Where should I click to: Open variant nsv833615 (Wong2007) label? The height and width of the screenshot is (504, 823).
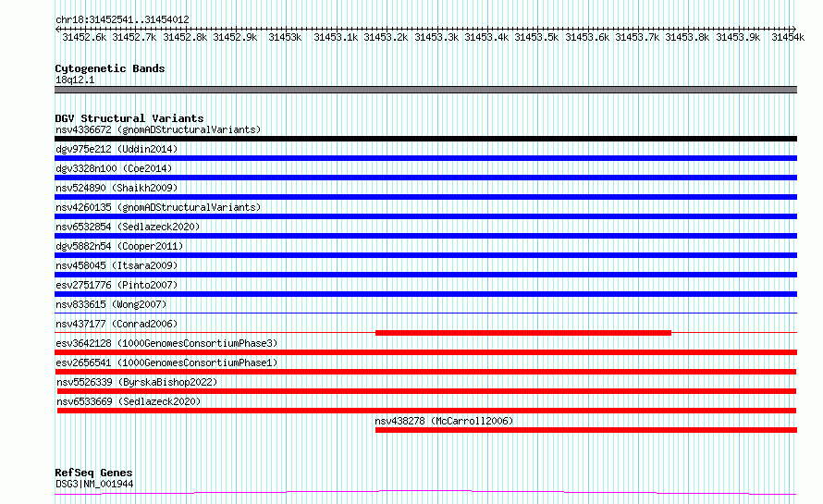[111, 304]
